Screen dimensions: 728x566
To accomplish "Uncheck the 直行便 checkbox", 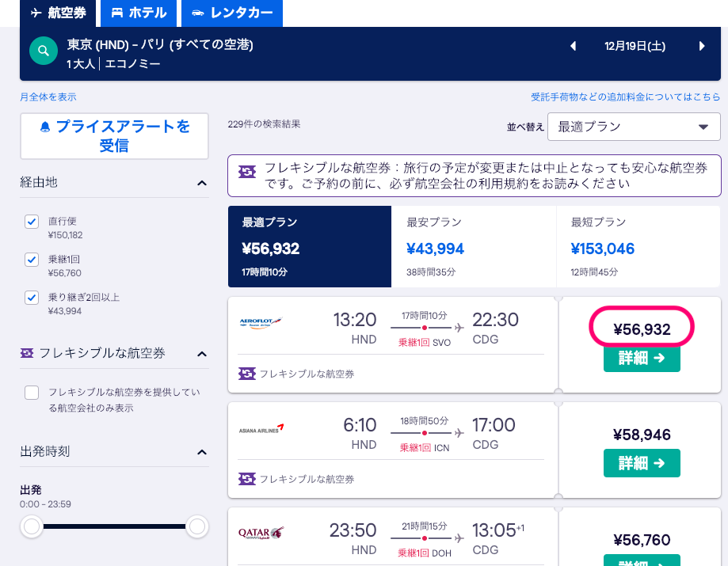I will pos(32,222).
